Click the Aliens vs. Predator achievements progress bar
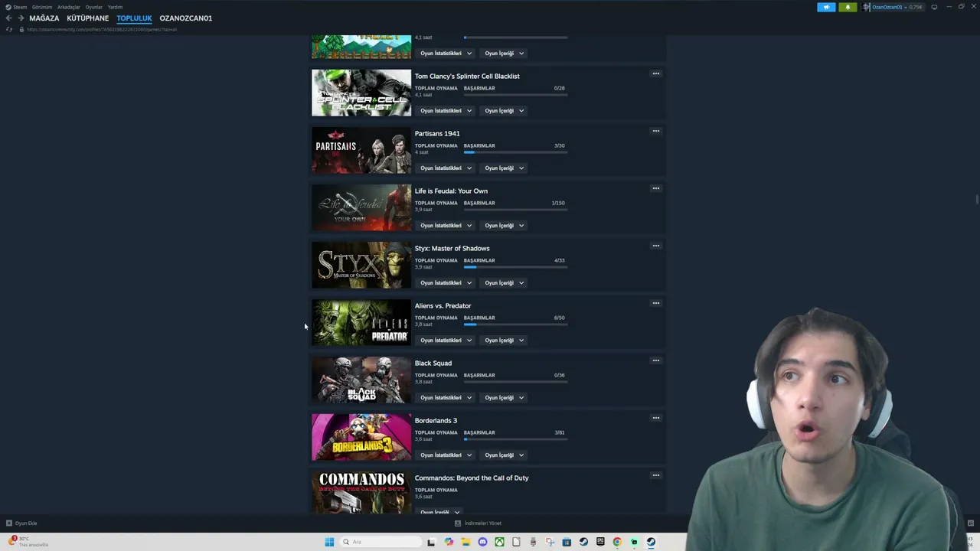The width and height of the screenshot is (980, 551). pos(515,324)
